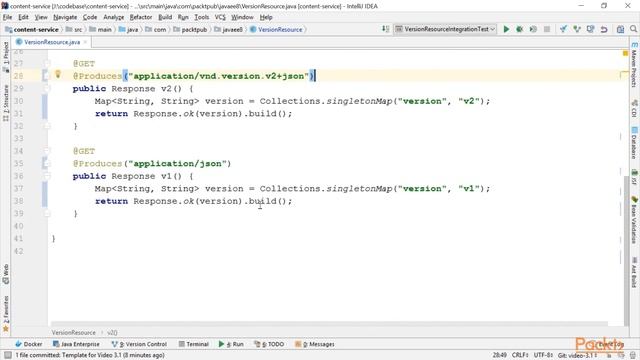Open the run configuration dropdown VersionResourceIntegrationTest
This screenshot has height=360, width=640.
pos(445,29)
